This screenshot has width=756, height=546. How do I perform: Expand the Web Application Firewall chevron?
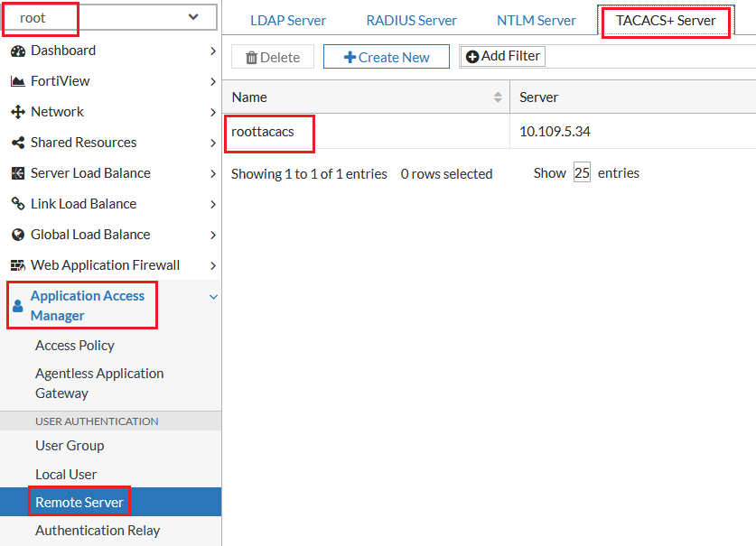(x=213, y=265)
